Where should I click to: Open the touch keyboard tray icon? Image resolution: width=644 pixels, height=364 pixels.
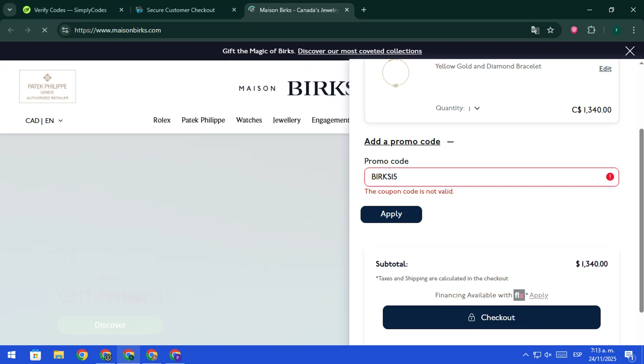(x=562, y=355)
